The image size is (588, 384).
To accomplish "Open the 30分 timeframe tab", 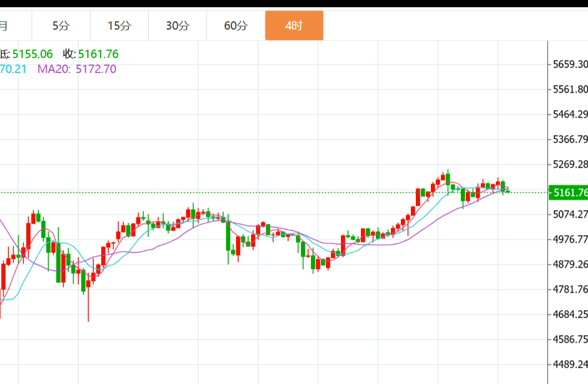I will click(178, 26).
